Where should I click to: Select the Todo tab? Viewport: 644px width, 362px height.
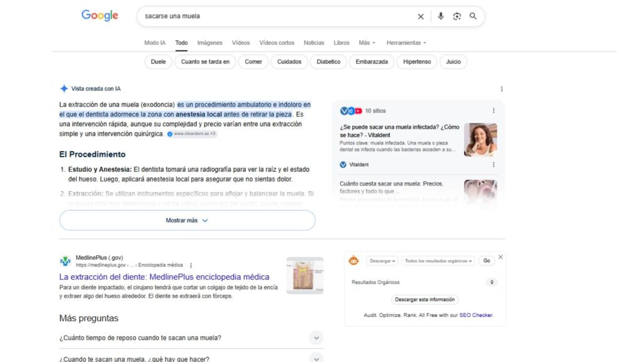(182, 43)
